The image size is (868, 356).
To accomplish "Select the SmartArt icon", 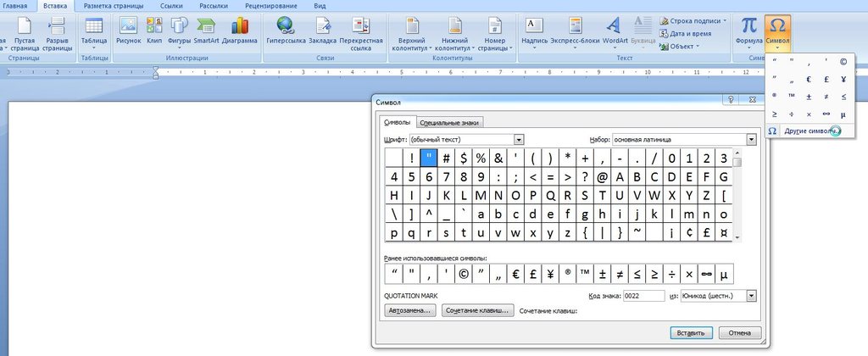I will click(206, 26).
